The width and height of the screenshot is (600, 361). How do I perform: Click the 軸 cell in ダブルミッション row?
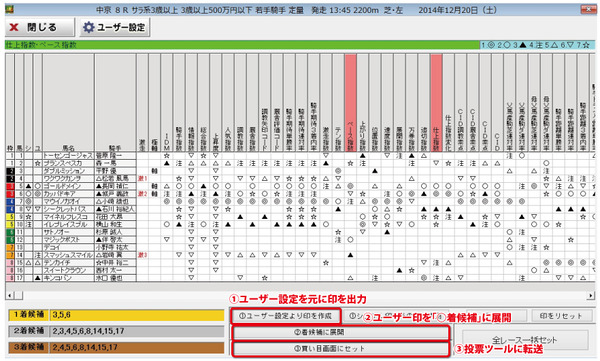(155, 171)
